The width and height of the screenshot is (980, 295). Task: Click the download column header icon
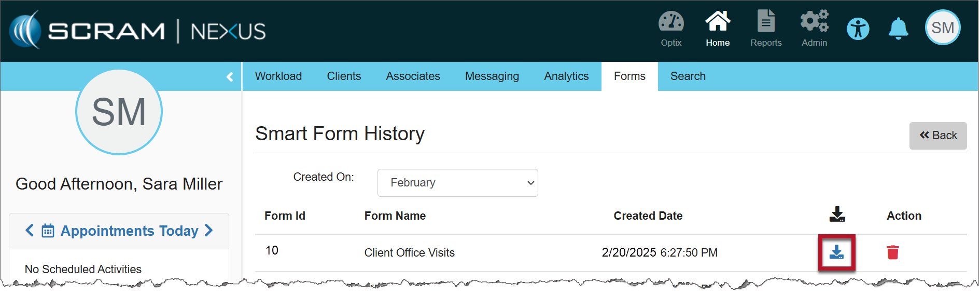(837, 214)
